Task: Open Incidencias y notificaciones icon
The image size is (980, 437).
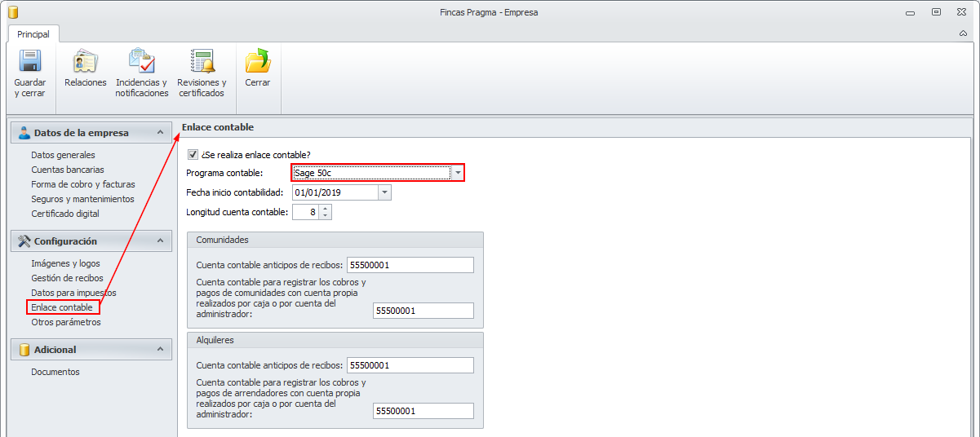Action: click(x=141, y=61)
